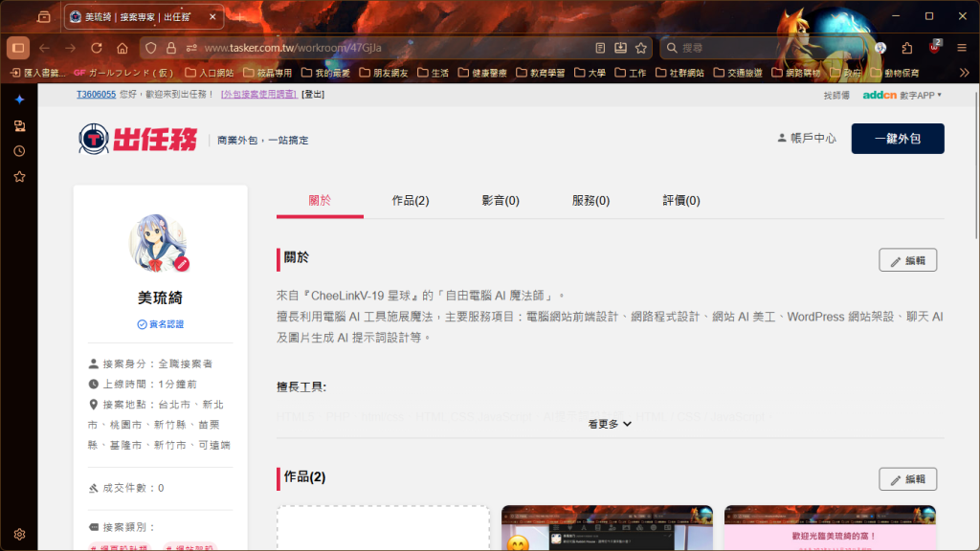Viewport: 980px width, 551px height.
Task: Switch to the 作品(2) tab
Action: (x=410, y=201)
